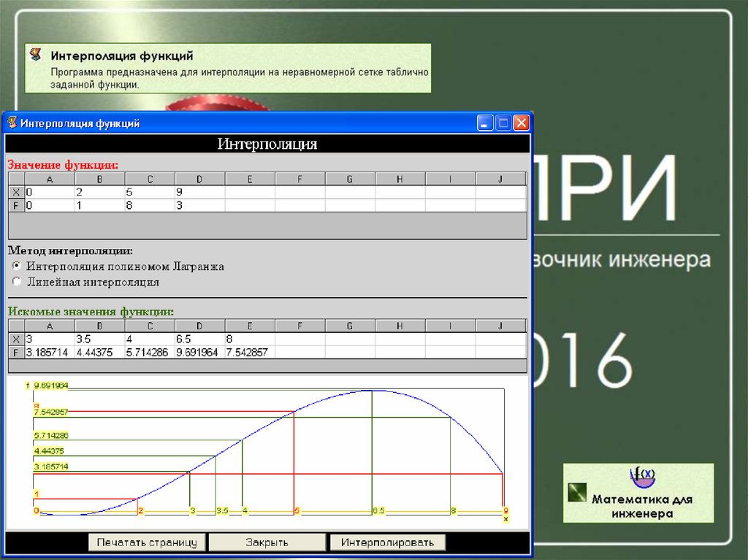Click the X row header in the Значение функции table

tap(16, 192)
